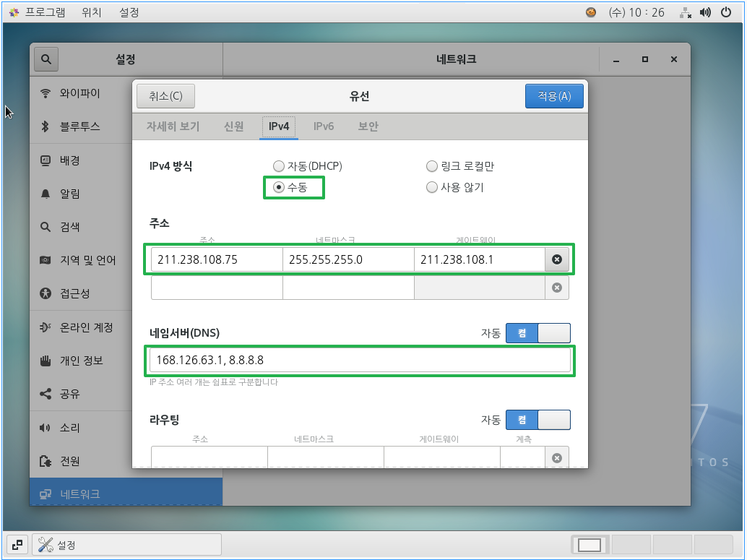
Task: Delete the 211.238.108.75 address row
Action: [556, 259]
